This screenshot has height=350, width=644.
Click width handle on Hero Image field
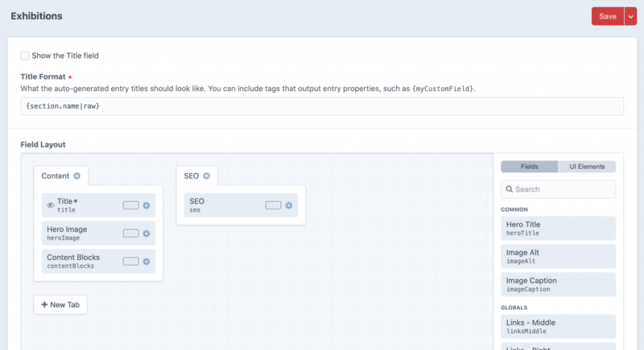pos(130,233)
